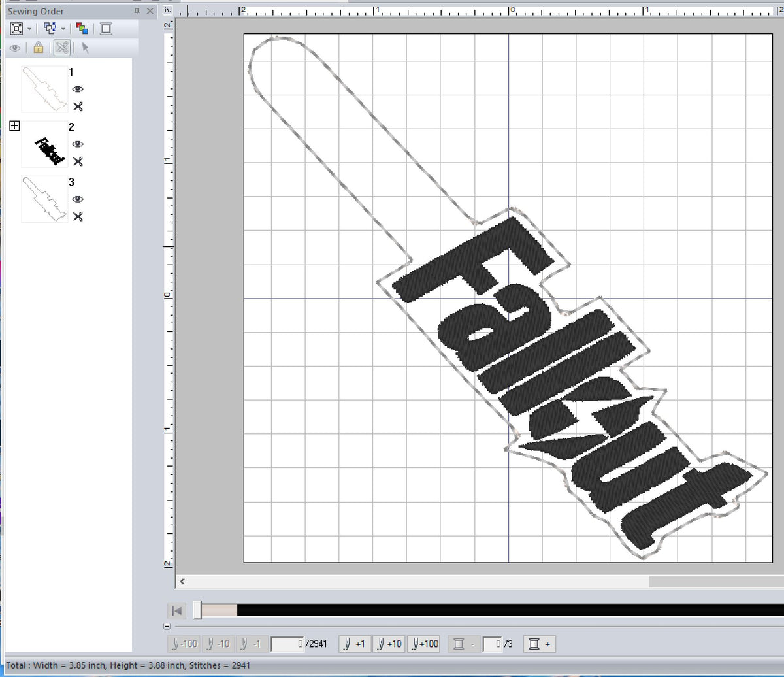Click the current stitch number input field
The height and width of the screenshot is (677, 784).
tap(287, 644)
